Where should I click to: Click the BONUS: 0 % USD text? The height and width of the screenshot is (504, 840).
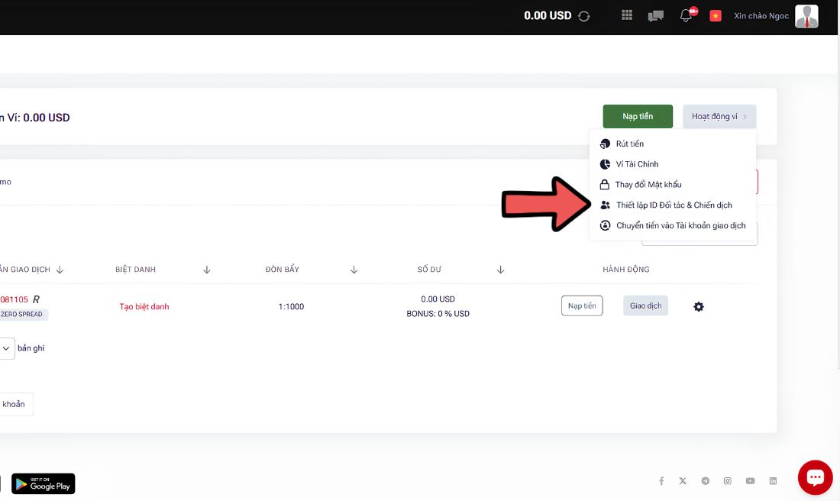(x=438, y=313)
